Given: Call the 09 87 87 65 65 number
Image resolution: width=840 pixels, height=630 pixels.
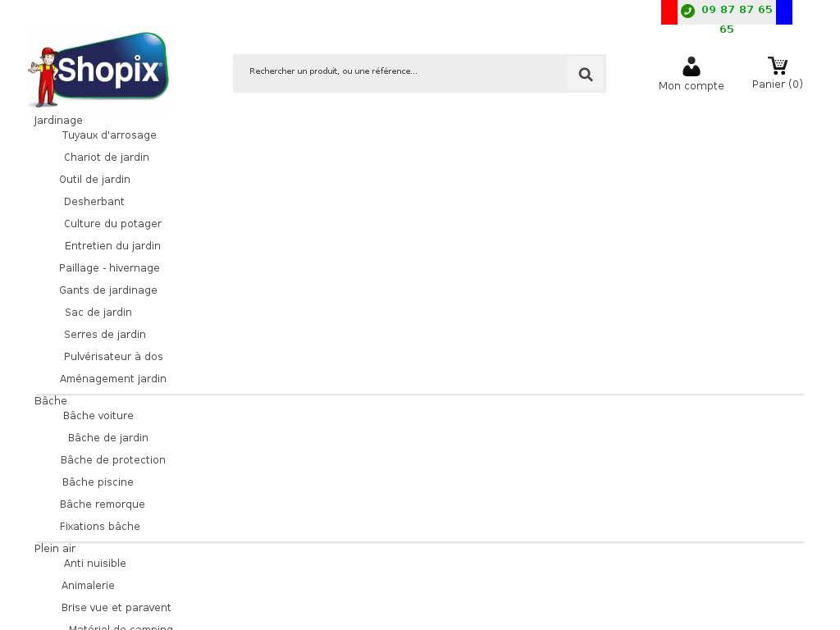Looking at the screenshot, I should point(736,11).
